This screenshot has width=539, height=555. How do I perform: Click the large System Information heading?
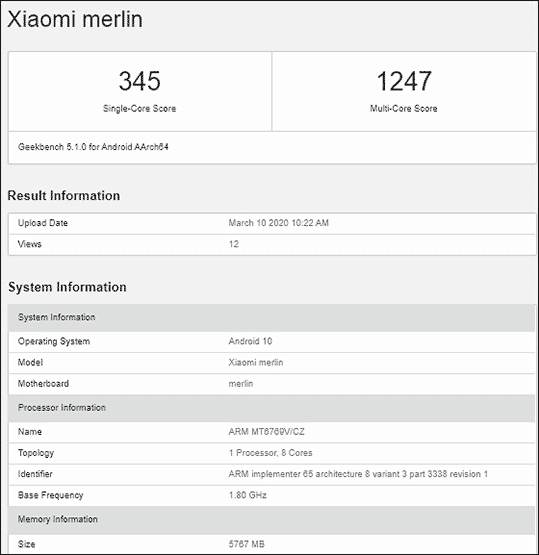pyautogui.click(x=67, y=287)
